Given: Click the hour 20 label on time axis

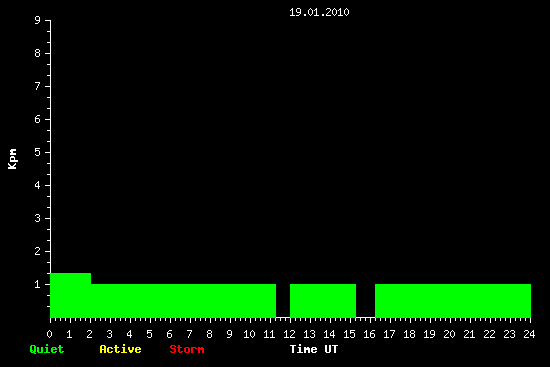Looking at the screenshot, I should [449, 334].
